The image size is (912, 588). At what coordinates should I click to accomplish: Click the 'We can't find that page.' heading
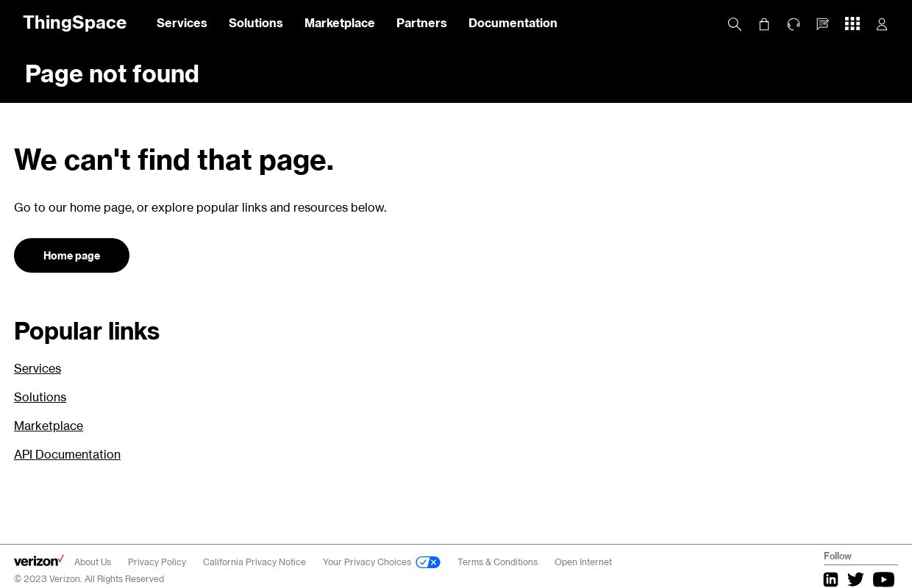pos(174,159)
